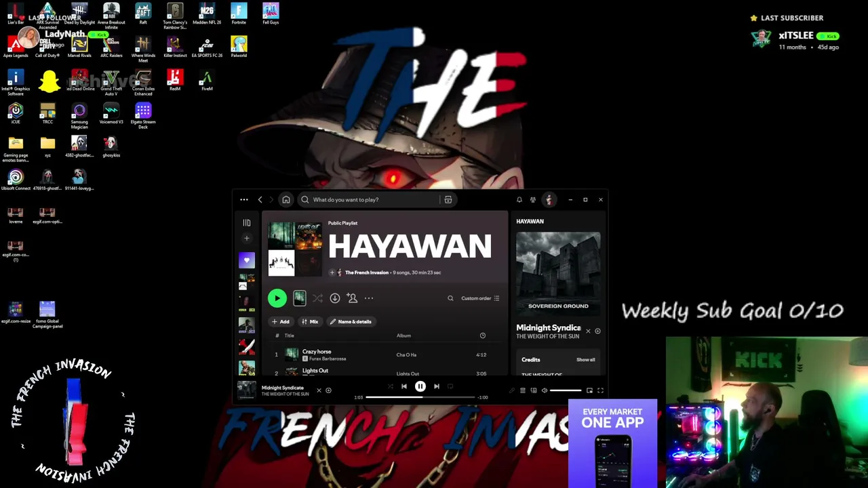Open Name & details editor
Screen dimensions: 868x488
(x=351, y=322)
